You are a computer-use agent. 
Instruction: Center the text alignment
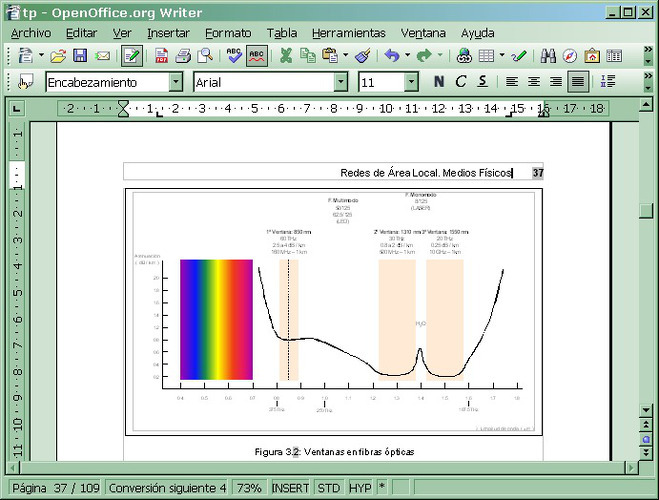point(534,82)
